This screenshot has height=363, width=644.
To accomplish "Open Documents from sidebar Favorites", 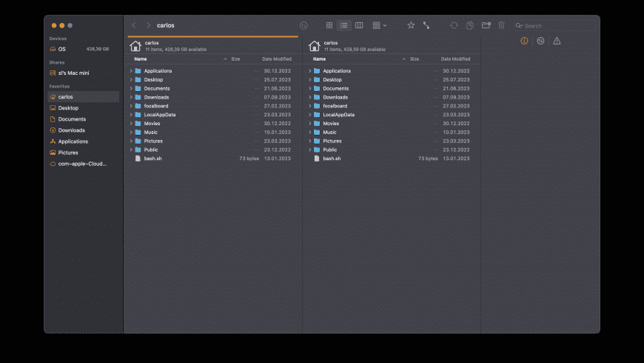I will coord(84,119).
